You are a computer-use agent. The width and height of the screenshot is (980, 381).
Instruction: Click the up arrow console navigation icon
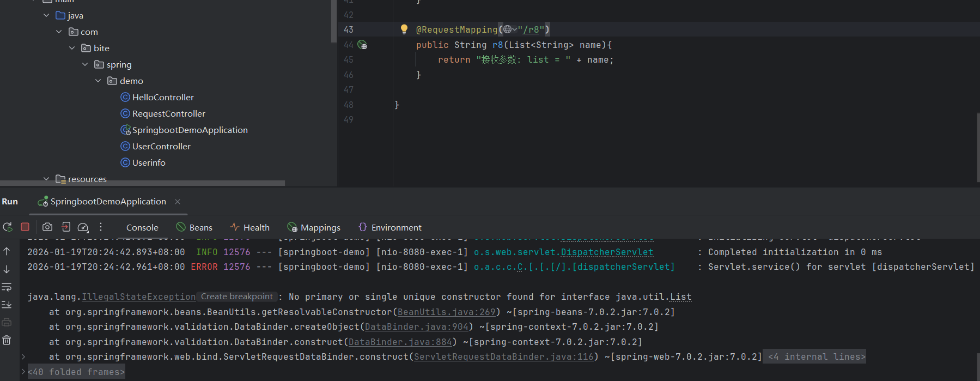7,251
